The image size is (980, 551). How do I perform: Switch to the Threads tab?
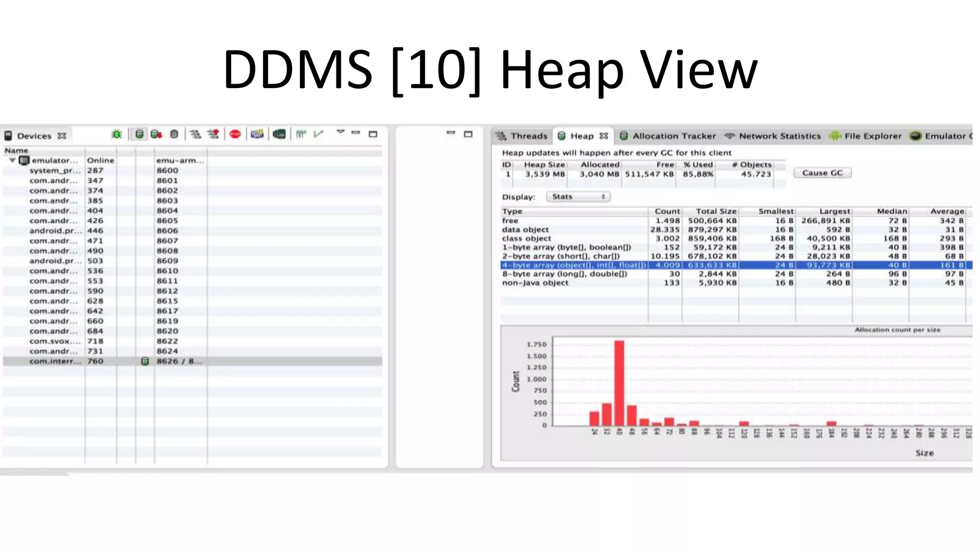522,136
